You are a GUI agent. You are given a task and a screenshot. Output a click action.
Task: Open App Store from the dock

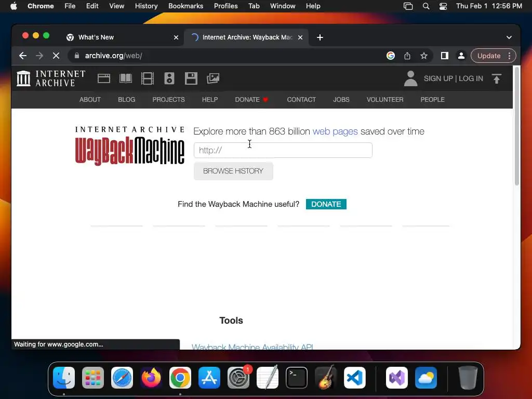click(209, 378)
